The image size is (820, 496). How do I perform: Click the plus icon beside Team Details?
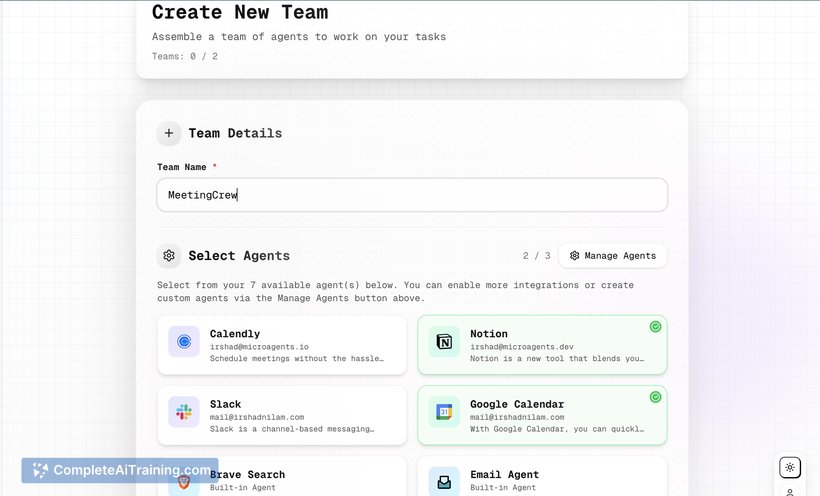168,133
